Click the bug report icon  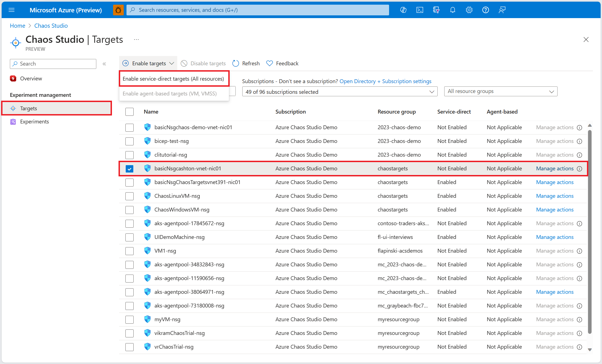point(118,10)
